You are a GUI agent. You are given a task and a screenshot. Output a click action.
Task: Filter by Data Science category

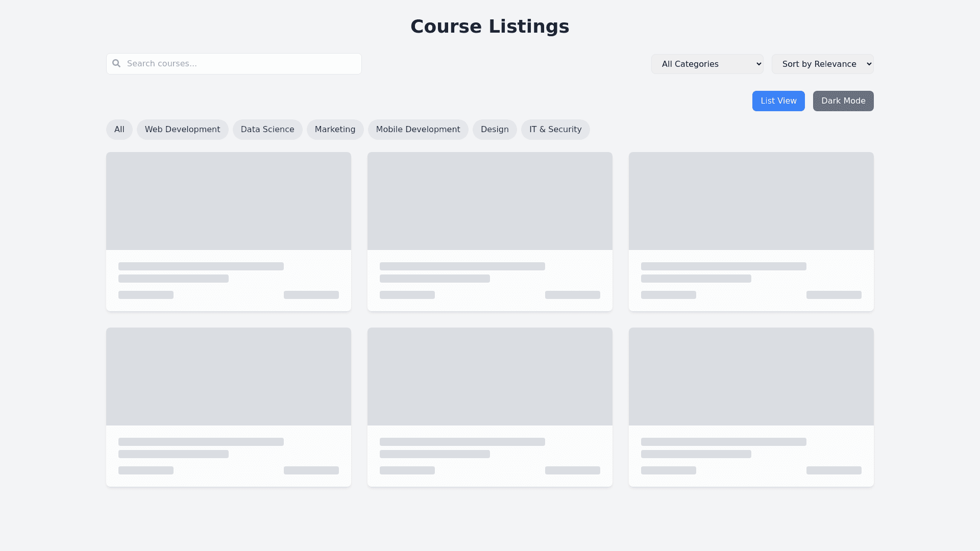click(x=267, y=130)
